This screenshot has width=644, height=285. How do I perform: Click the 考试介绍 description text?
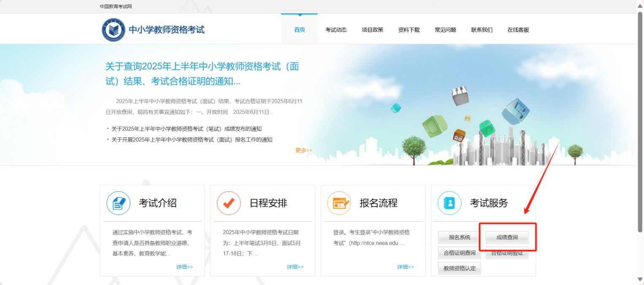click(x=152, y=243)
